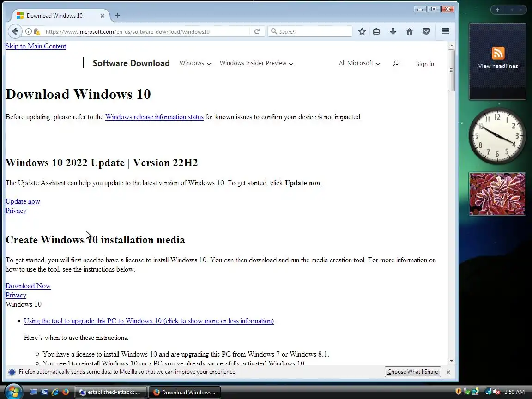Click the Download Windows taskbar button
This screenshot has width=532, height=399.
(185, 392)
